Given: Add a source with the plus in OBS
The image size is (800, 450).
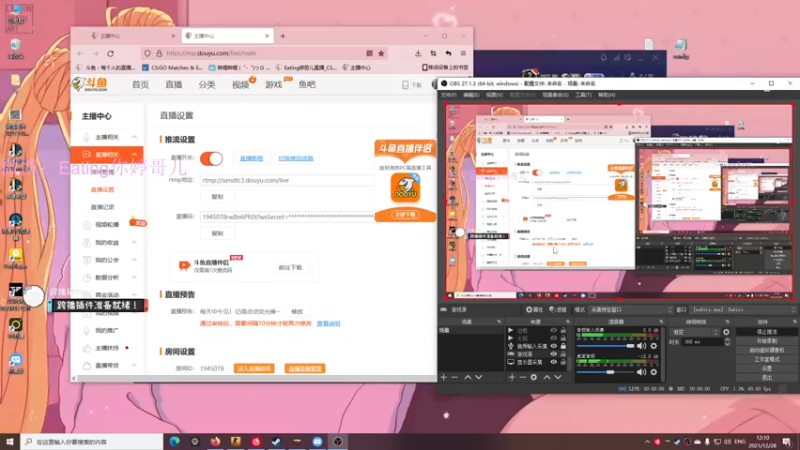Looking at the screenshot, I should pos(512,377).
